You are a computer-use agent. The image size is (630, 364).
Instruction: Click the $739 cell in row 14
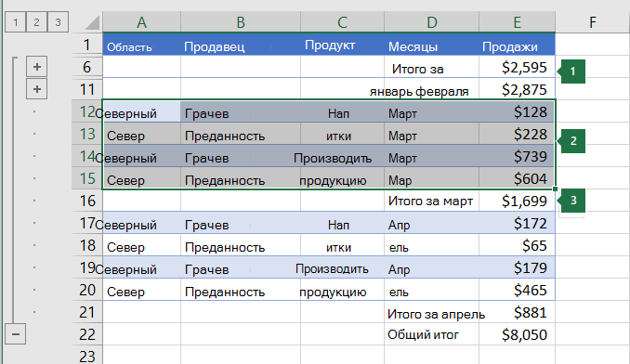point(517,156)
